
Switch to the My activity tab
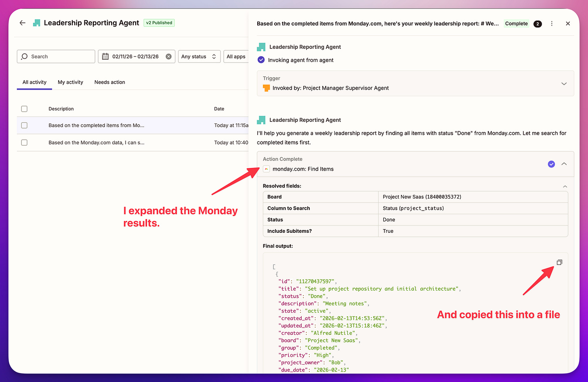tap(70, 82)
